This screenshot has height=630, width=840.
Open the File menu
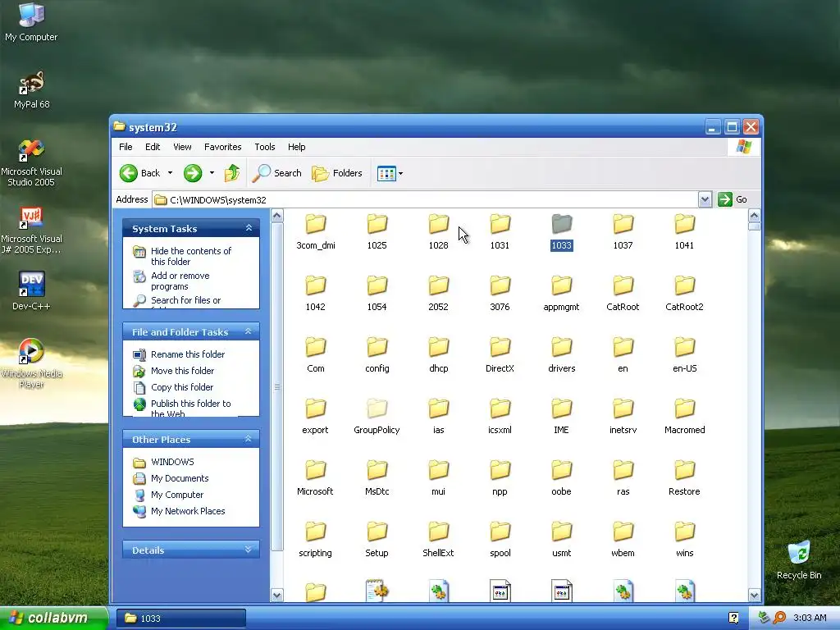point(126,147)
